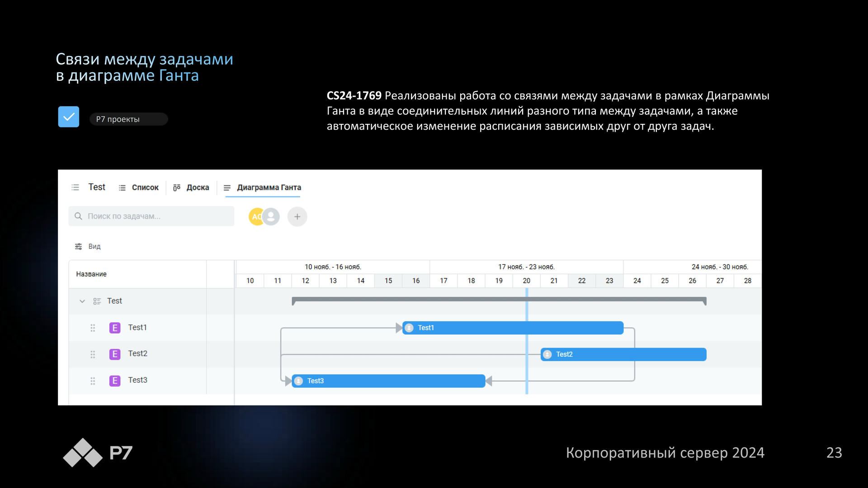The height and width of the screenshot is (488, 868).
Task: Click the drag handle of Test3 row
Action: click(93, 380)
